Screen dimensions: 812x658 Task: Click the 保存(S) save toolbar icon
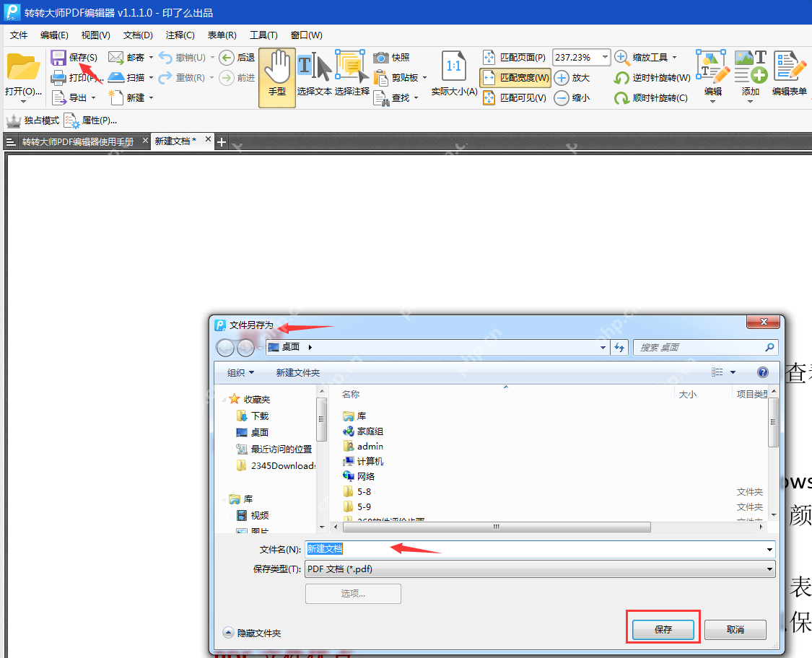pos(58,58)
